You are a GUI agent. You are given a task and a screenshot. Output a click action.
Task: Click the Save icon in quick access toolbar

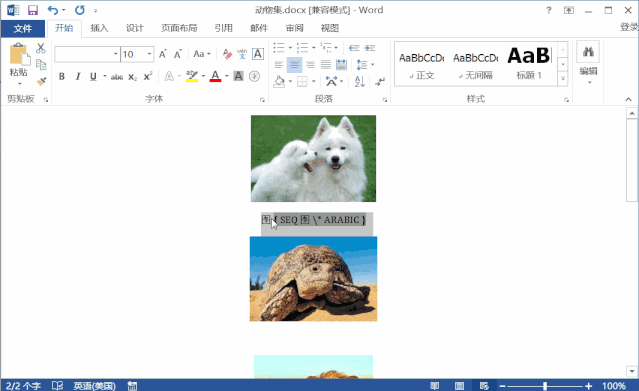click(x=33, y=10)
